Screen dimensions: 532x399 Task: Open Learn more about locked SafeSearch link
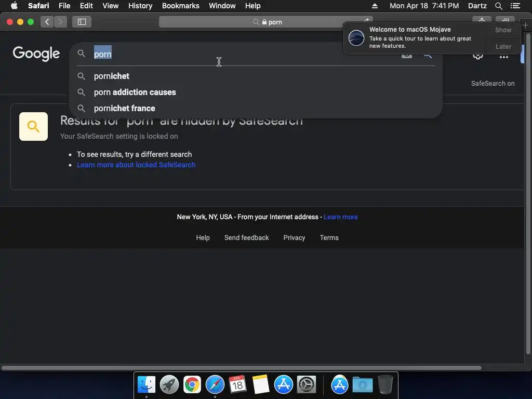point(136,165)
